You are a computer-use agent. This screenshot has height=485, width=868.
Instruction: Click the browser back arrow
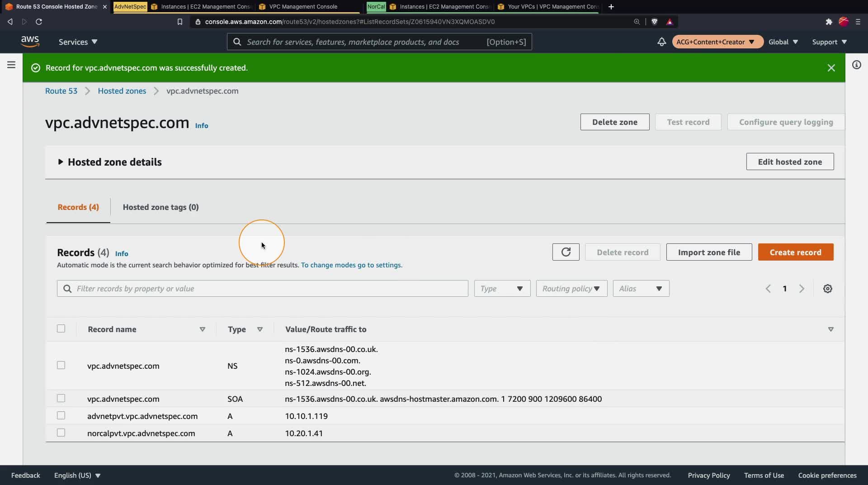[10, 22]
